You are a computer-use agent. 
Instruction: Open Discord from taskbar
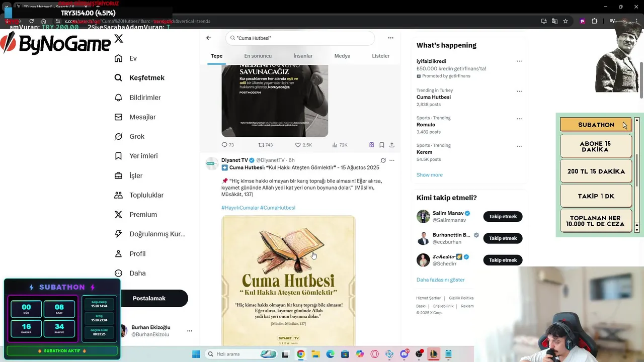click(x=404, y=354)
